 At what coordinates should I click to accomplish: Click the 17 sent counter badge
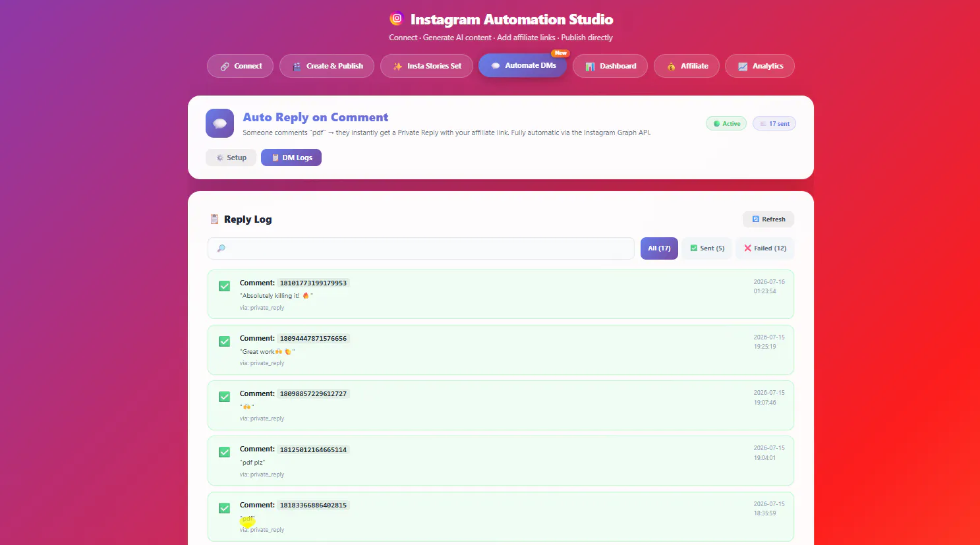774,124
